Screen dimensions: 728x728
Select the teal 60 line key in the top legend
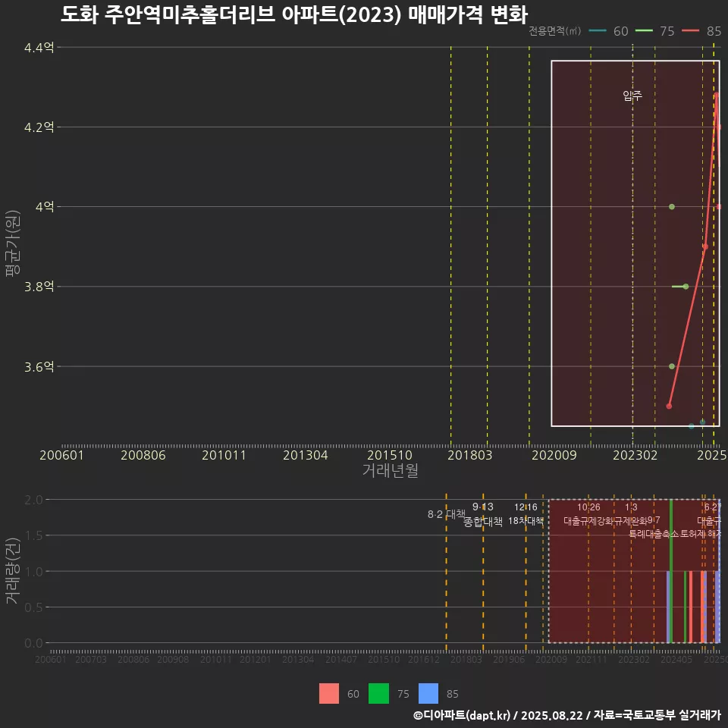coord(598,31)
